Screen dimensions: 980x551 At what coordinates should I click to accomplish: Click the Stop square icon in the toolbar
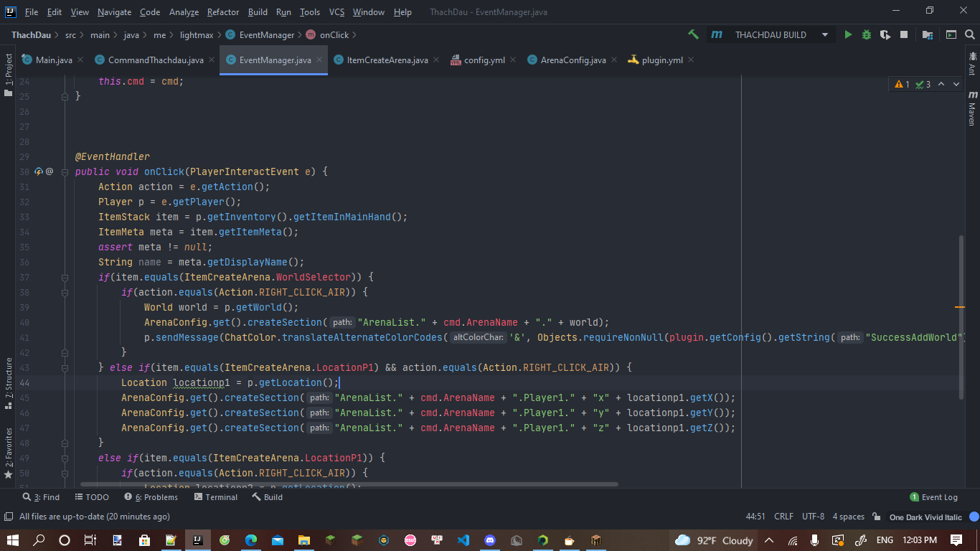(904, 34)
